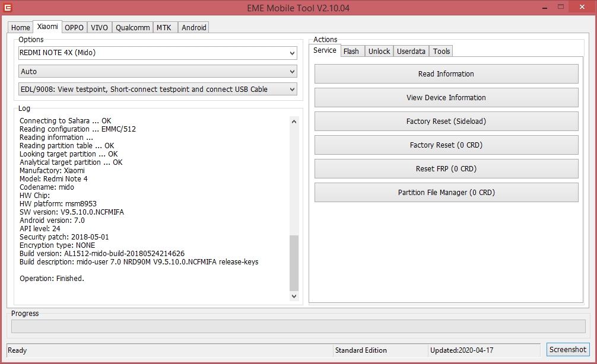This screenshot has width=597, height=364.
Task: Click the 'Reading configuration ... EMMC/512' log line
Action: coord(78,129)
